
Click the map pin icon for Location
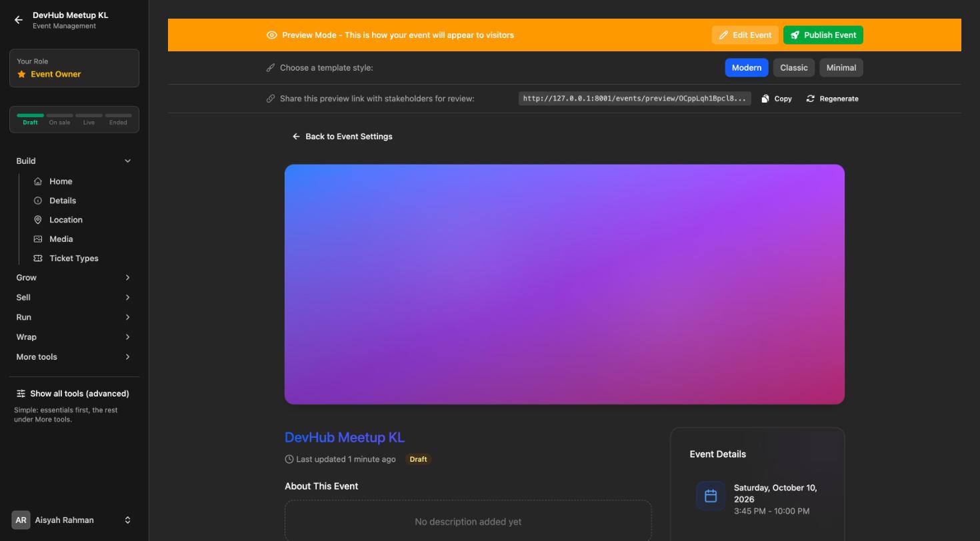[38, 220]
